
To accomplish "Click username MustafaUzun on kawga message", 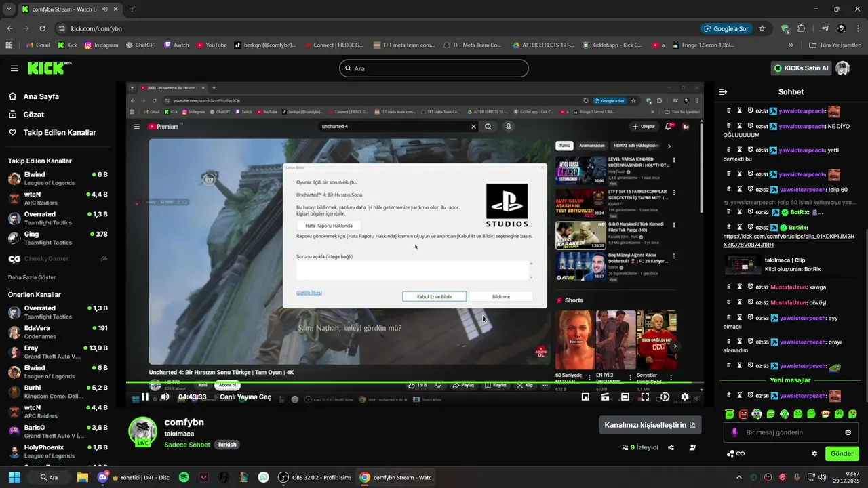I will tap(789, 287).
